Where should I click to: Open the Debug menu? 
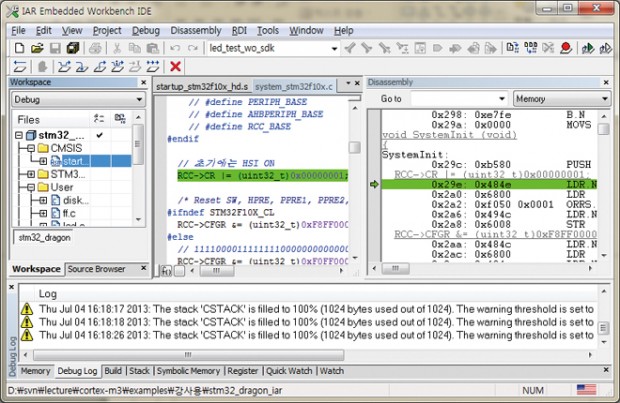pos(146,30)
